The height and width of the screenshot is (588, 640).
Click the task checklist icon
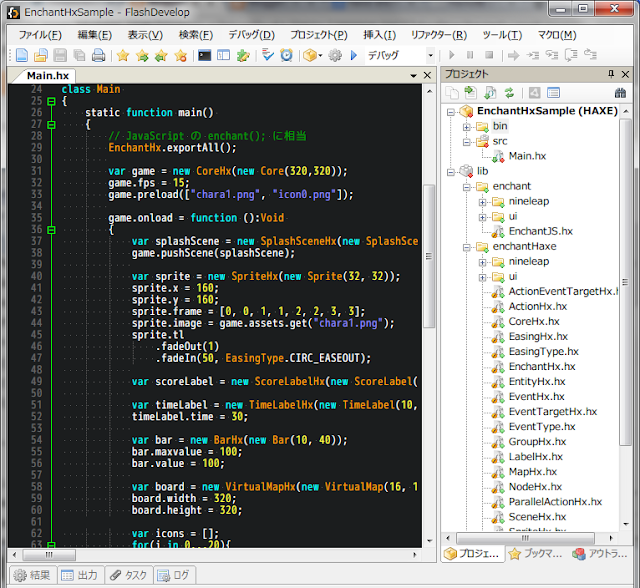268,55
